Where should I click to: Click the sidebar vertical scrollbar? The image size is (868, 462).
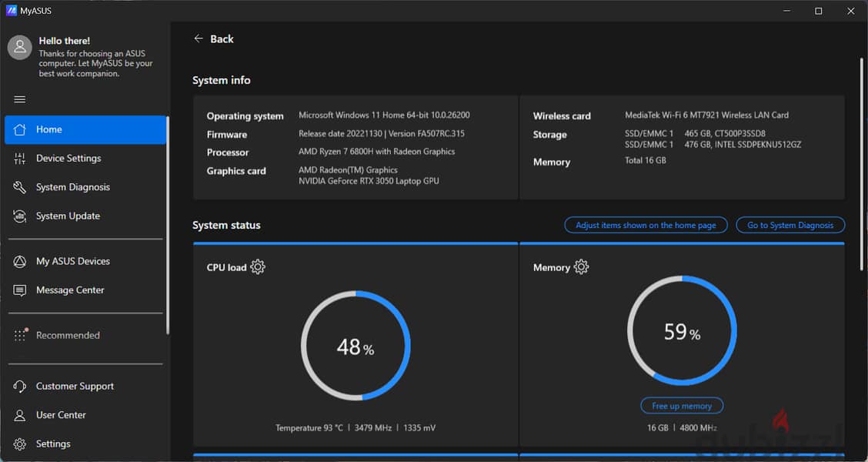coord(168,224)
